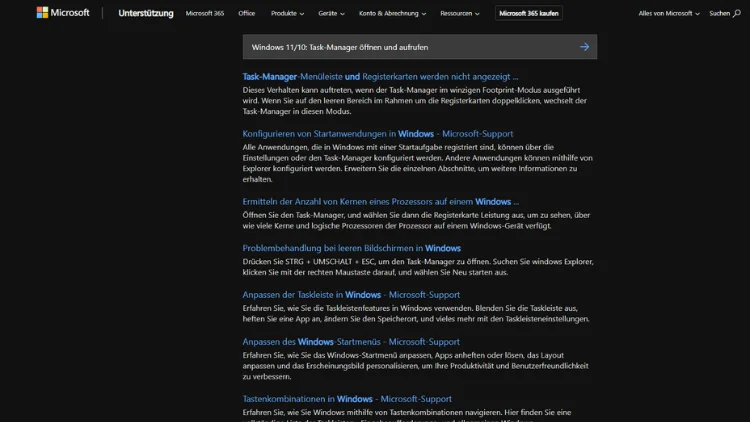Expand the Geräte dropdown
The width and height of the screenshot is (750, 422).
(331, 13)
